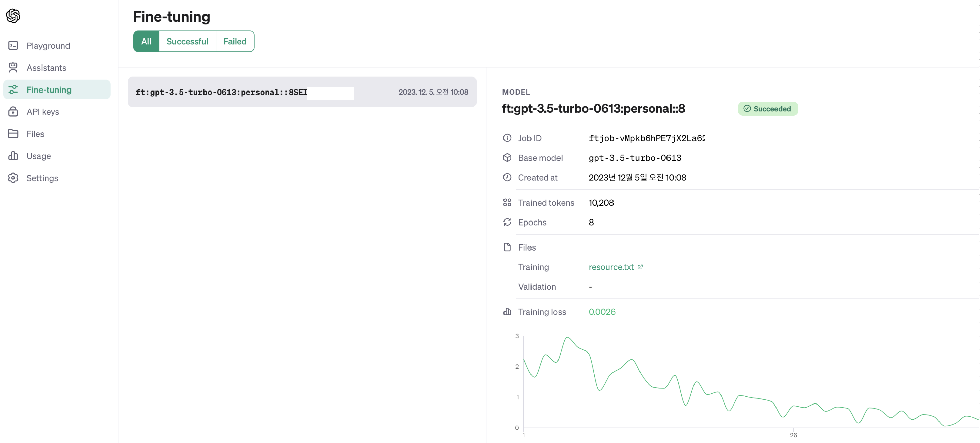Open API keys lock icon
Screen dimensions: 980x443
[13, 111]
